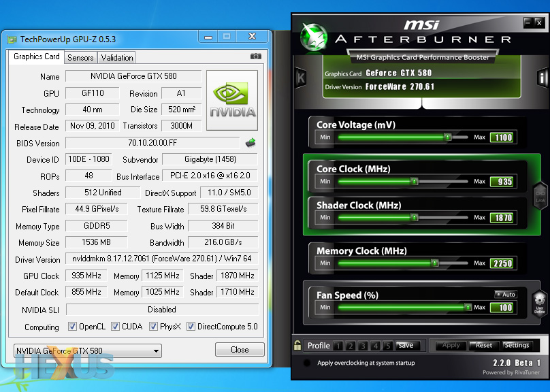Viewport: 550px width, 392px height.
Task: Toggle the DirectCompute 5.0 checkbox
Action: tap(191, 327)
